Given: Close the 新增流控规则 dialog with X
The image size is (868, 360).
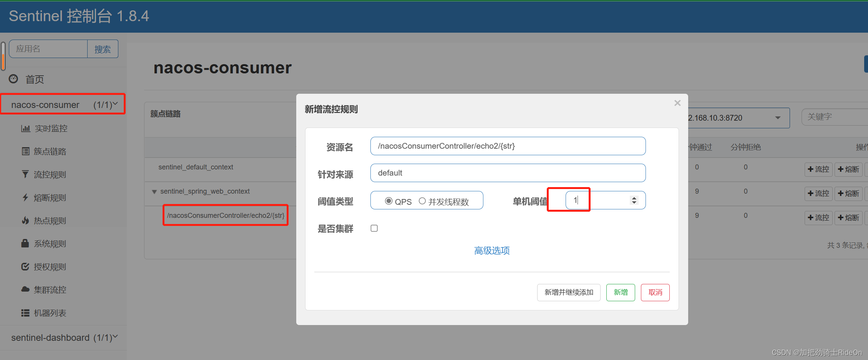Looking at the screenshot, I should click(677, 103).
